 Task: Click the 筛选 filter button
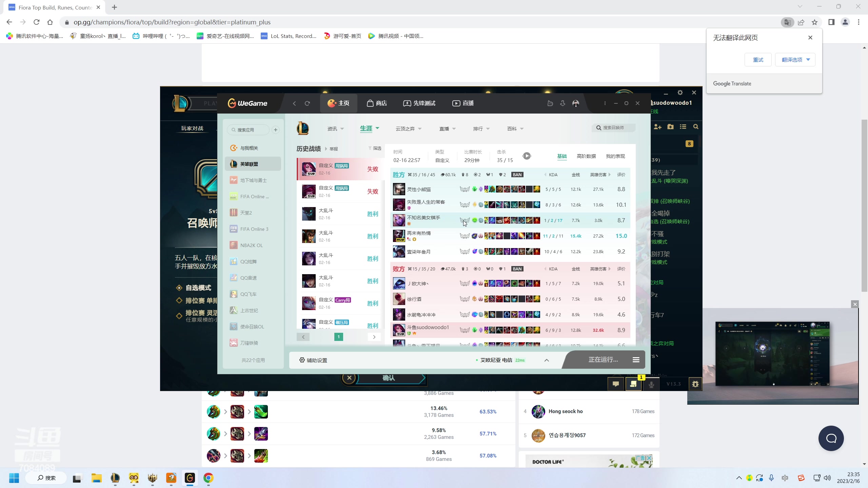coord(375,148)
